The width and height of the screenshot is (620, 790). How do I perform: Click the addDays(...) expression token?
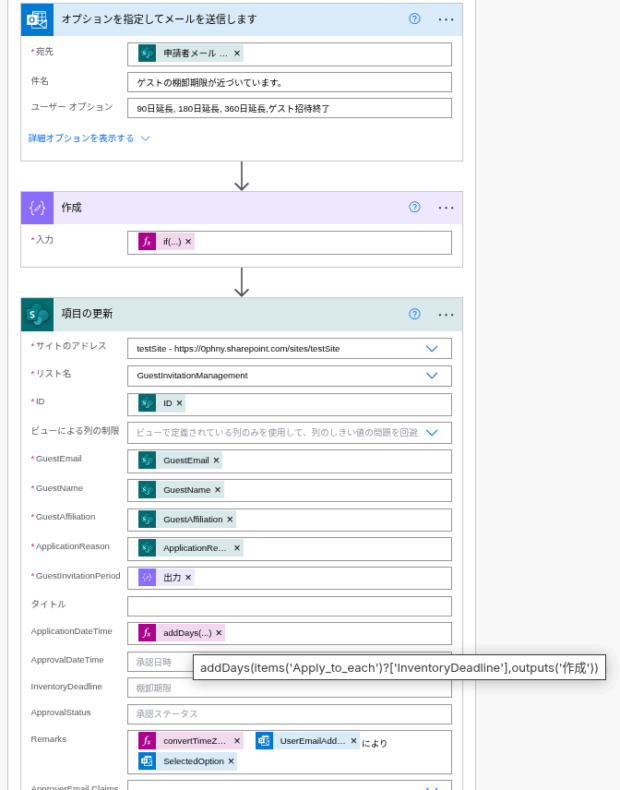click(x=181, y=633)
